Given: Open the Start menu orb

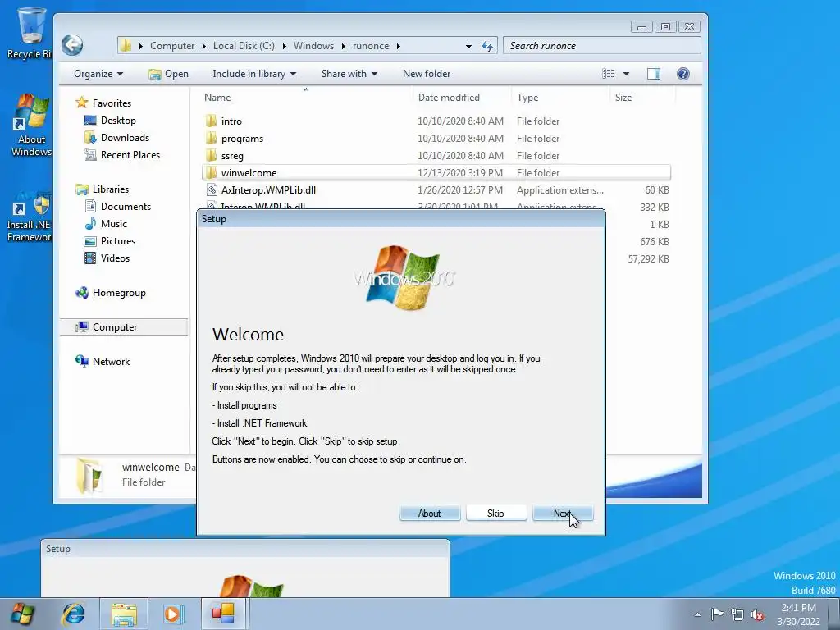Looking at the screenshot, I should [22, 614].
